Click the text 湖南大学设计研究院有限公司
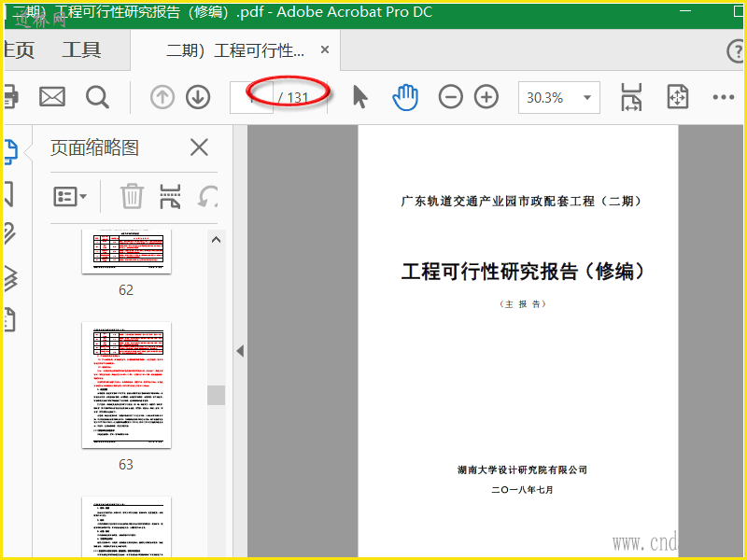The height and width of the screenshot is (560, 747). 522,470
